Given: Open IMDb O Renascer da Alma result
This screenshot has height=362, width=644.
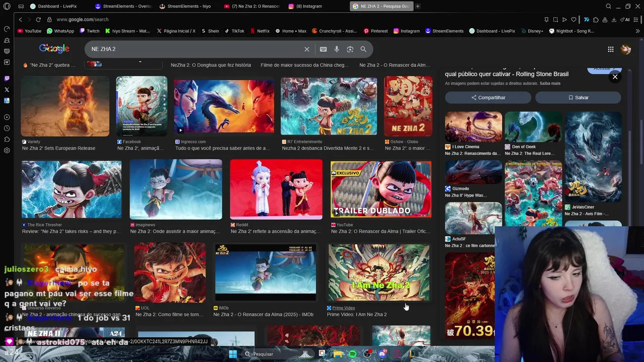Looking at the screenshot, I should click(x=266, y=273).
